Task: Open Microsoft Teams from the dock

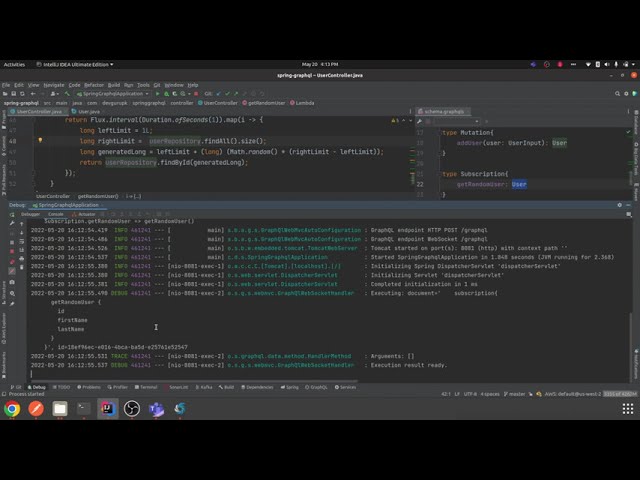Action: (156, 409)
